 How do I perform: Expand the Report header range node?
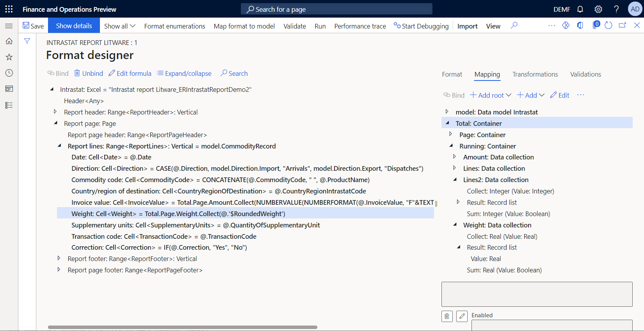(55, 112)
